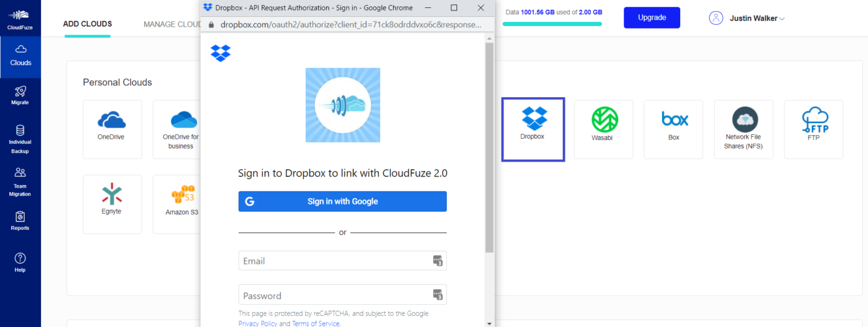The height and width of the screenshot is (327, 868).
Task: Open Help in the sidebar
Action: pos(20,263)
